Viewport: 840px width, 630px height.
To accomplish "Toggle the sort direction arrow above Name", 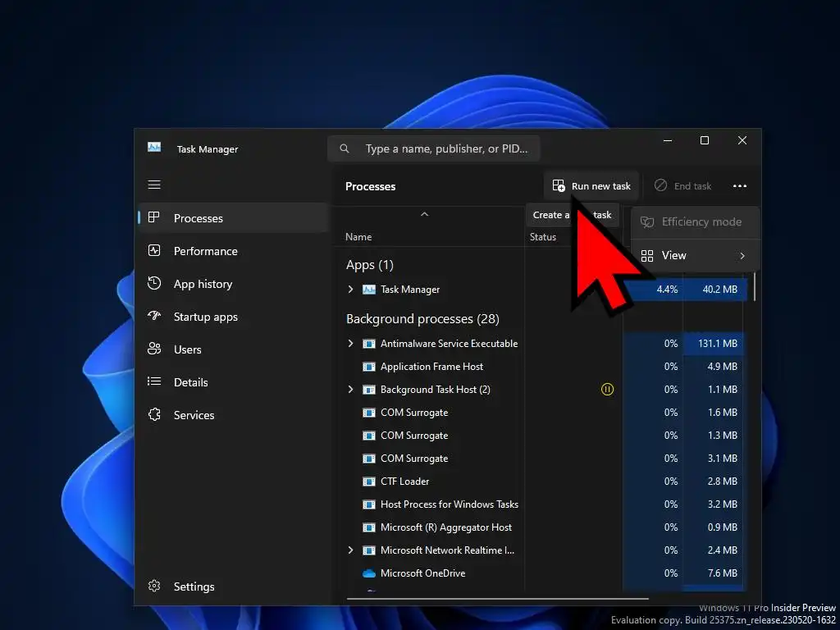I will [x=424, y=214].
